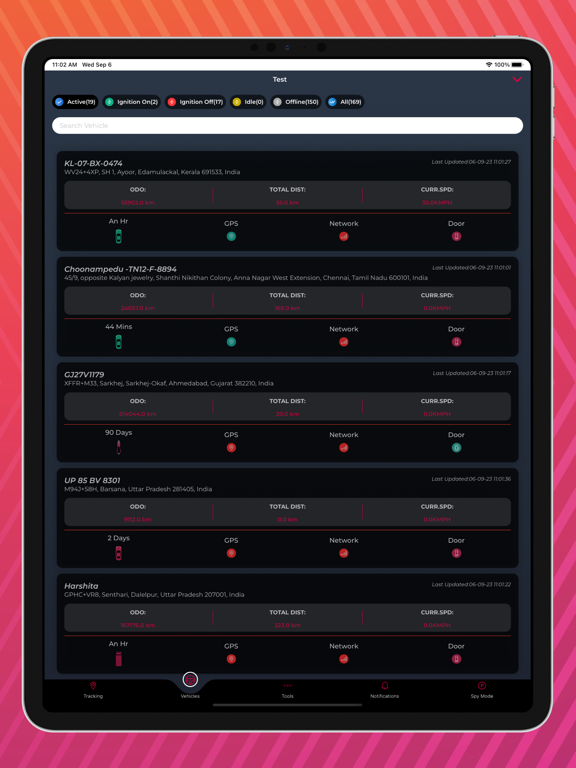Click the 55902.0 km ODO value
Viewport: 576px width, 768px height.
coord(138,202)
